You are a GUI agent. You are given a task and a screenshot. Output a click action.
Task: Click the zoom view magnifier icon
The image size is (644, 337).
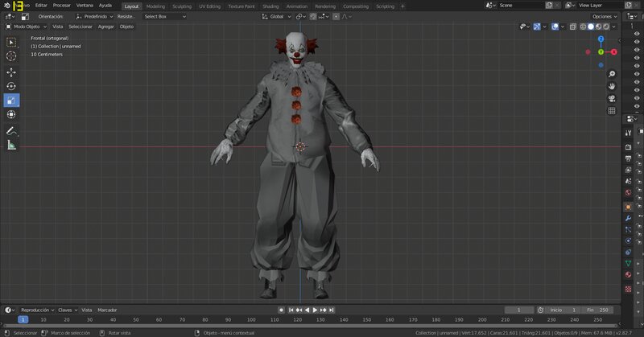tap(612, 74)
